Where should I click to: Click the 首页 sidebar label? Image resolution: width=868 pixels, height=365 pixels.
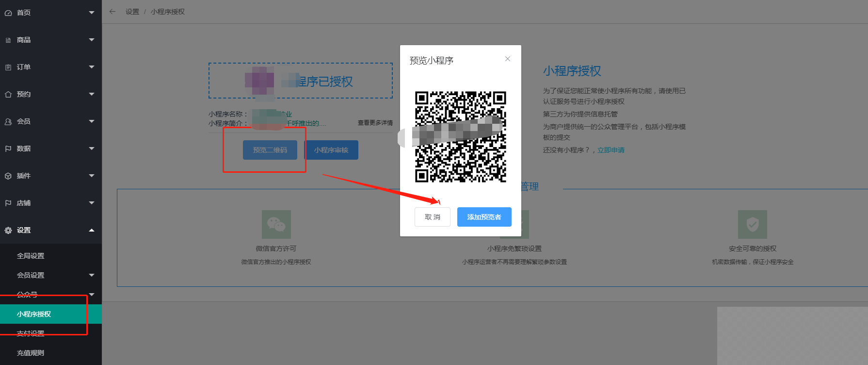24,13
